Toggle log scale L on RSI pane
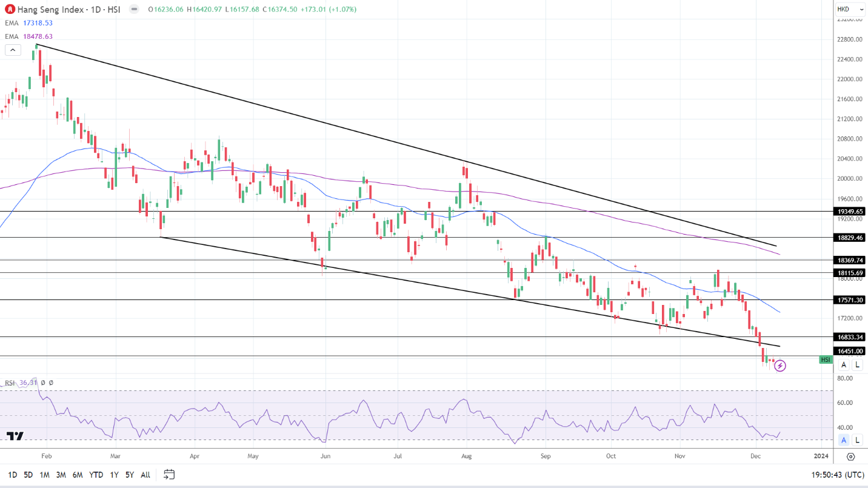Screen dimensions: 868x488 click(857, 440)
